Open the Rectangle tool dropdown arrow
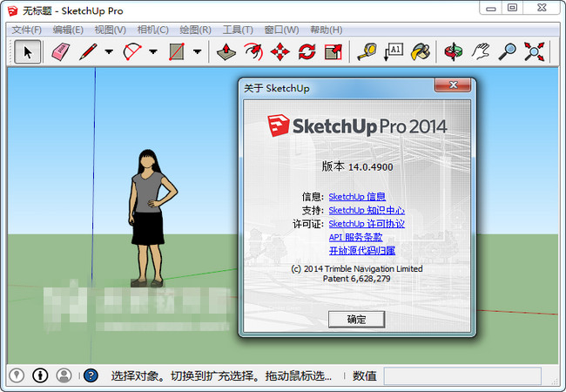 (197, 51)
